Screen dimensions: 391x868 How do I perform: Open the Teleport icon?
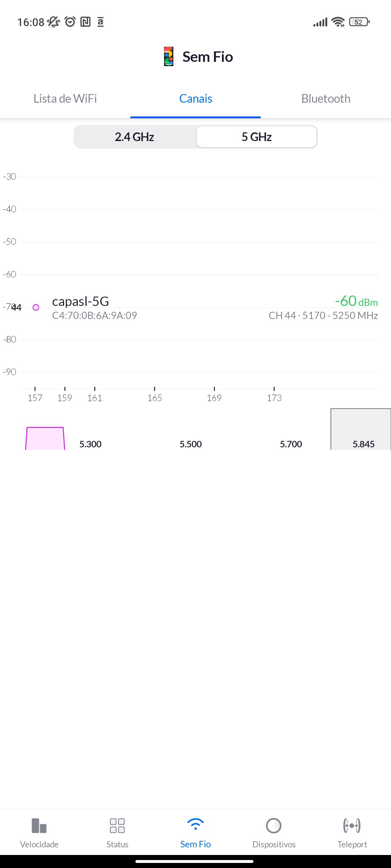[352, 825]
